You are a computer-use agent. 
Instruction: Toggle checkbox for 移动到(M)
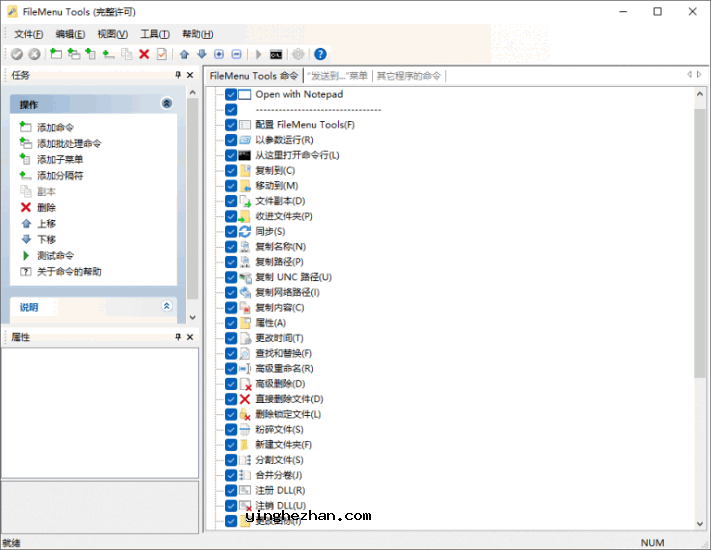[x=231, y=186]
